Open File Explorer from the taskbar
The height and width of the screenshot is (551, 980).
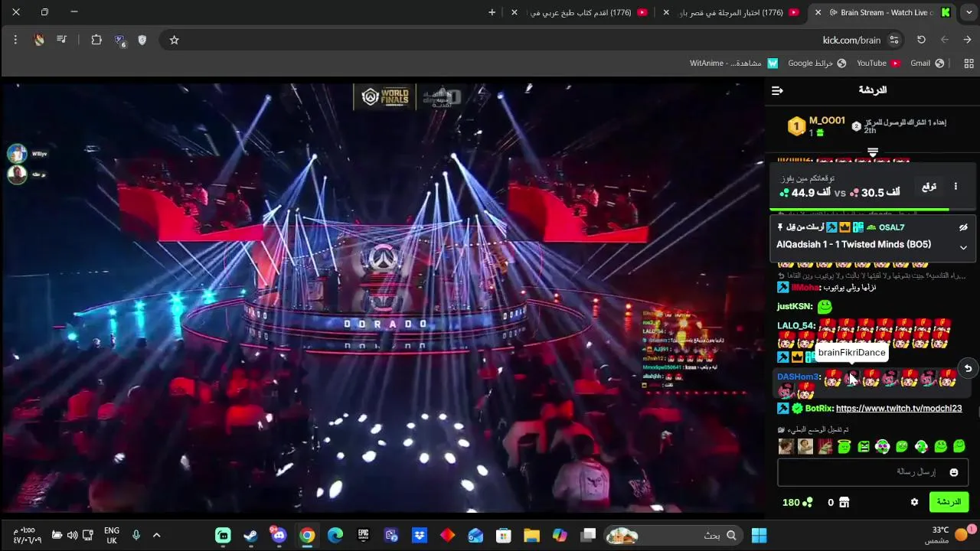(x=531, y=535)
